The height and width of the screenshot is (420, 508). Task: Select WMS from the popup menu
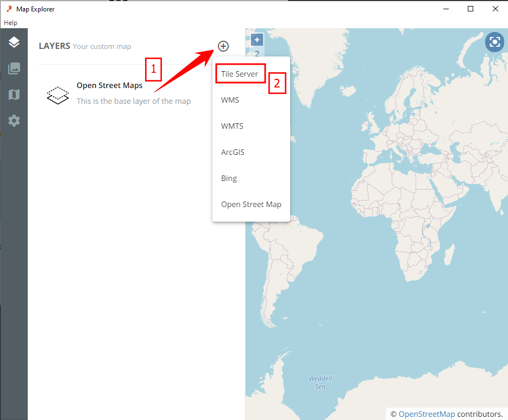pos(230,100)
